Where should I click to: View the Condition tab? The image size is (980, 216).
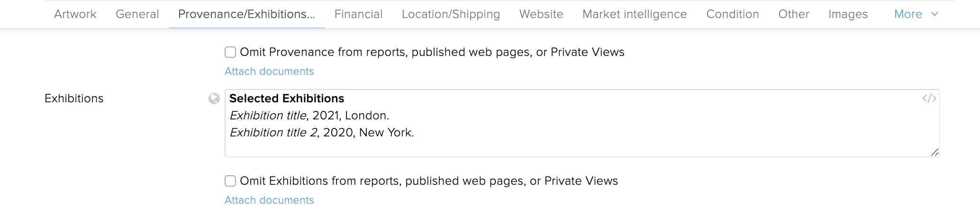[733, 14]
